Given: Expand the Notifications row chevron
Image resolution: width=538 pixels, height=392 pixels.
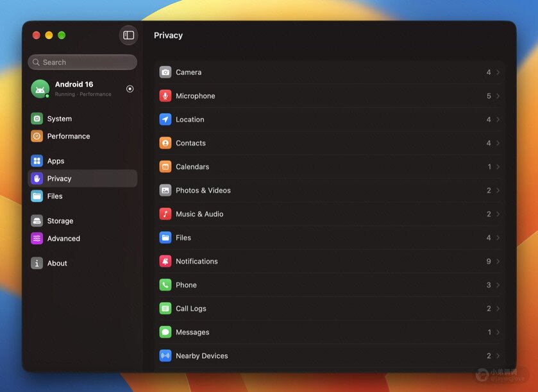Looking at the screenshot, I should (x=498, y=261).
